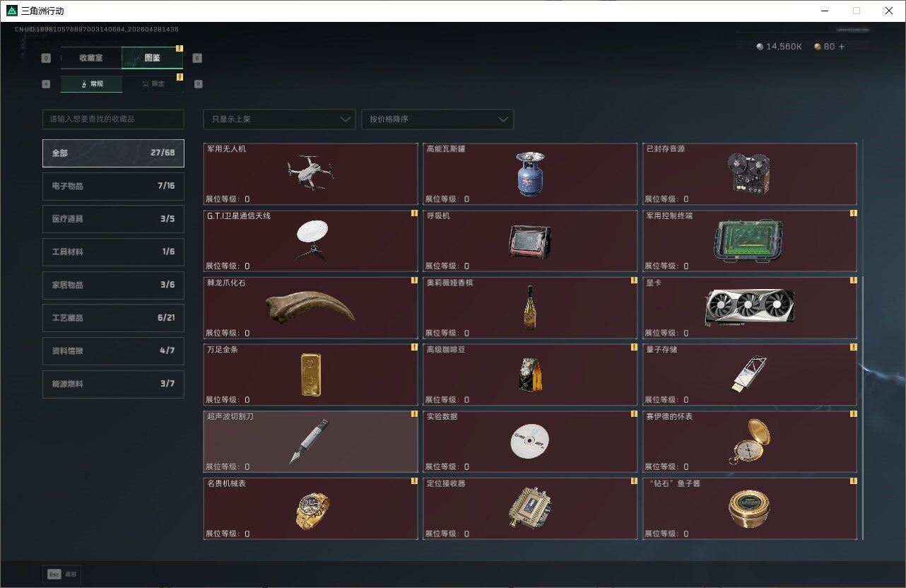The height and width of the screenshot is (588, 906).
Task: Expand the 按价格降序 sort dropdown
Action: (x=437, y=119)
